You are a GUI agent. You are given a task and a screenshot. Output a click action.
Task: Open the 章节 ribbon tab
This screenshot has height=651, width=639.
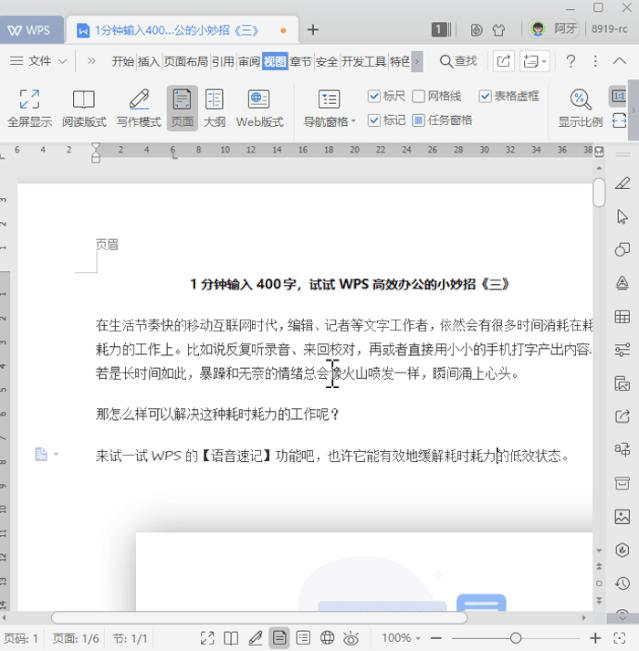click(x=301, y=61)
